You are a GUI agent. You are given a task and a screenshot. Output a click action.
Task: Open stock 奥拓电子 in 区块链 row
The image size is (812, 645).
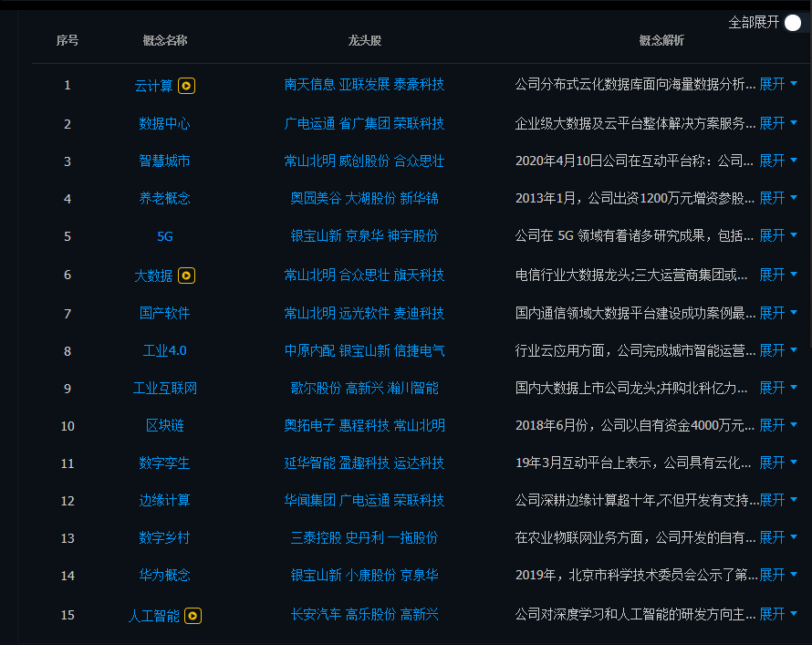click(309, 425)
